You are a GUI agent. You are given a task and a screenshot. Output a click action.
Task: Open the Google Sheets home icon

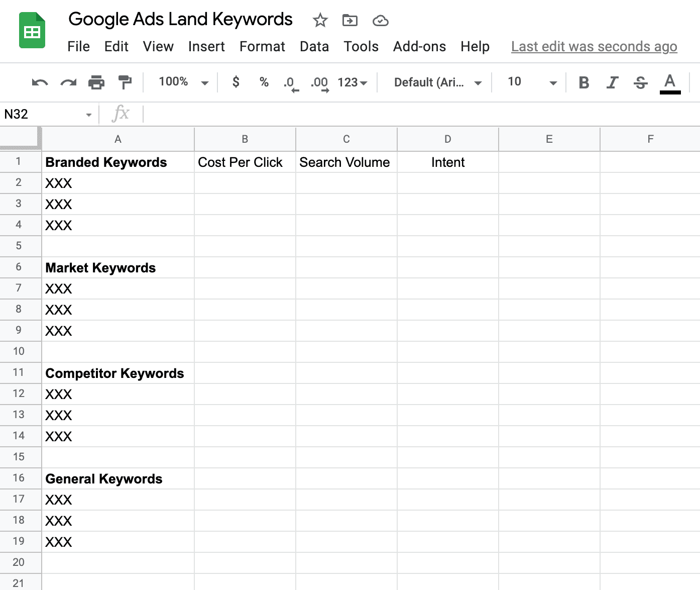(x=32, y=31)
